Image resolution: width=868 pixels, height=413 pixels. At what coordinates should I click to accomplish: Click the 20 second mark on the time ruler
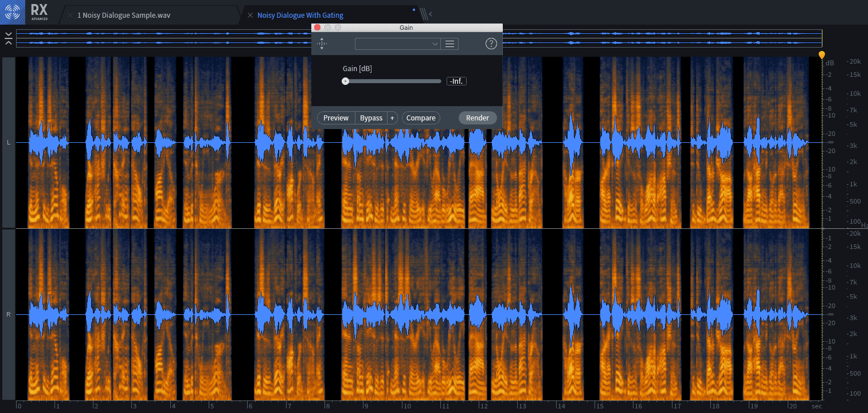[794, 406]
